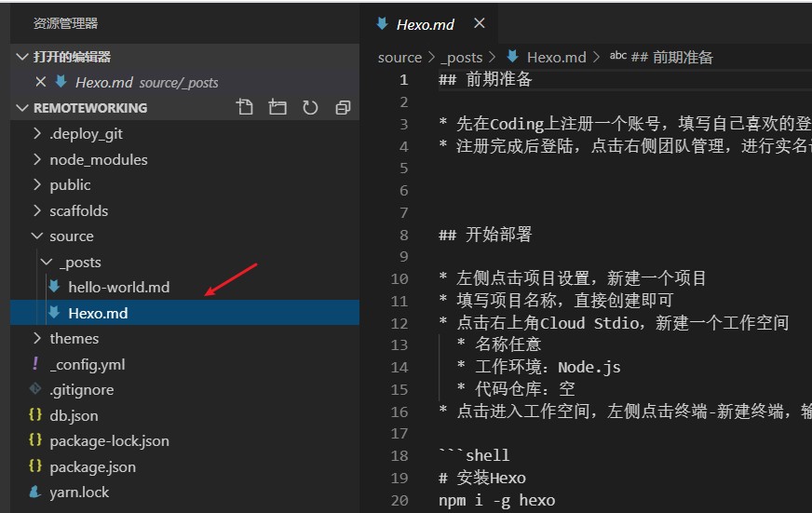Viewport: 812px width, 513px height.
Task: Open .gitignore file
Action: pyautogui.click(x=82, y=390)
